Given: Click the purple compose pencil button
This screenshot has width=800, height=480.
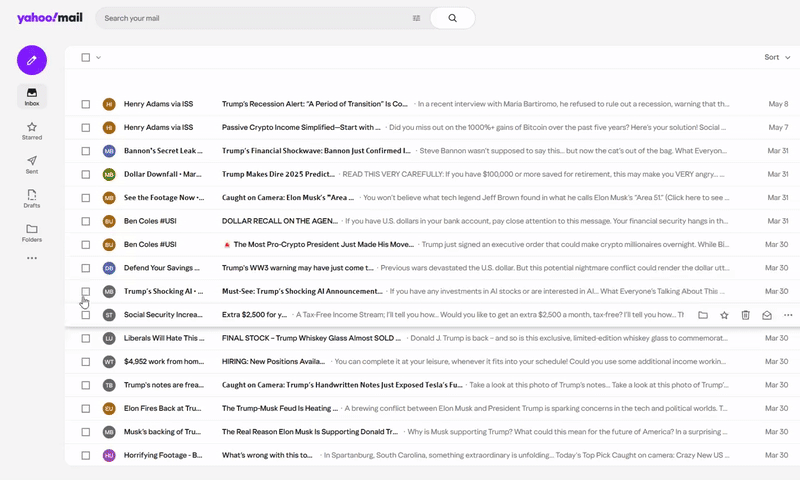Looking at the screenshot, I should point(32,60).
